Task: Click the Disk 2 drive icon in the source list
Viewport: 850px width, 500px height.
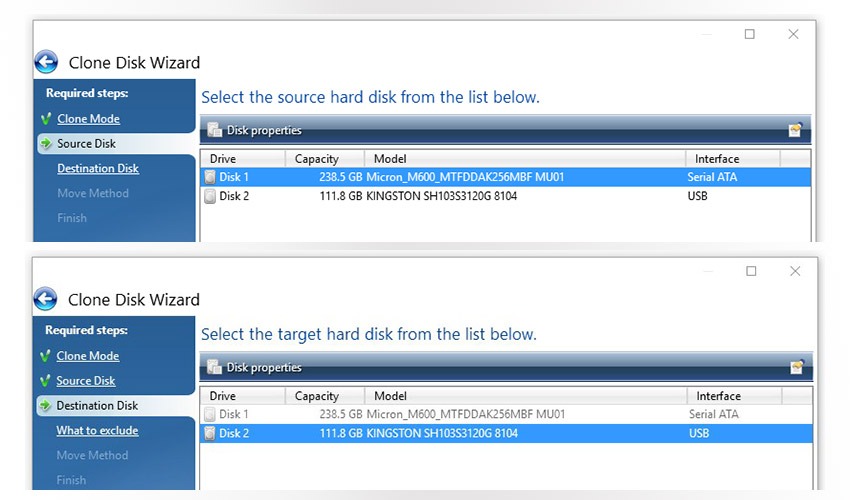Action: pos(210,196)
